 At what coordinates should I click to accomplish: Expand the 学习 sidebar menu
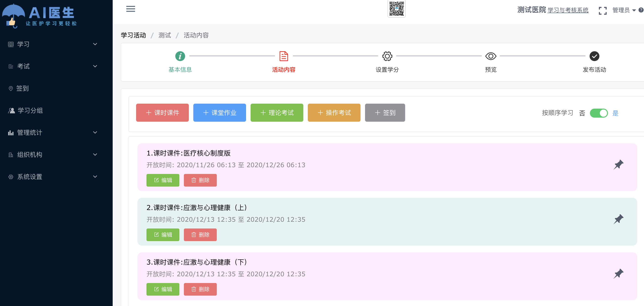[x=53, y=44]
